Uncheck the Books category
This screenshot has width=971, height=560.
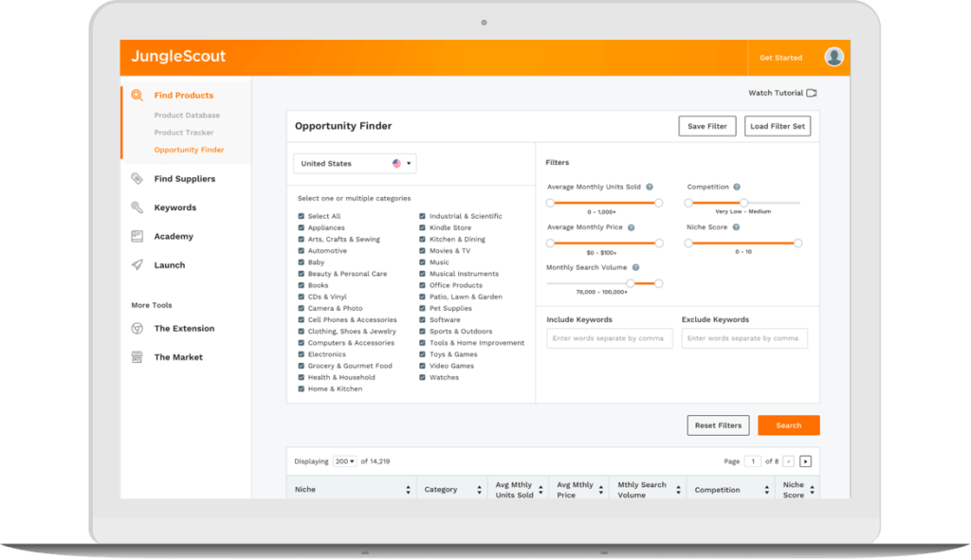pyautogui.click(x=301, y=285)
